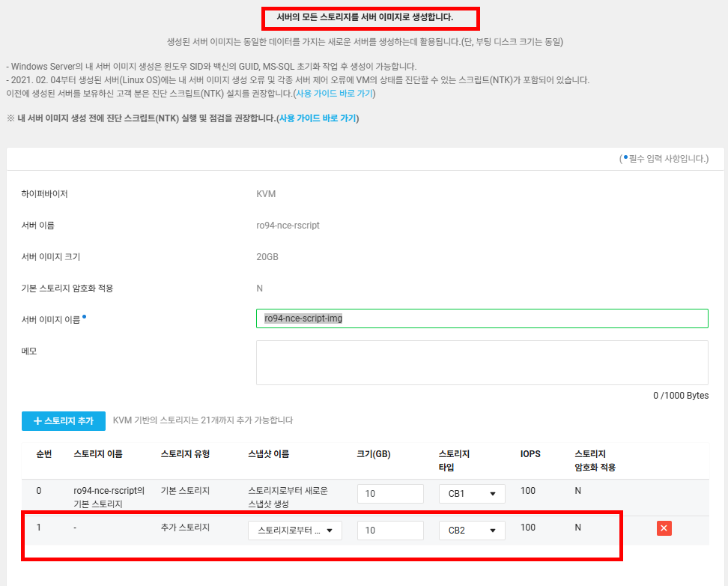Expand the 스토리지로부터 snapshot dropdown

point(296,530)
